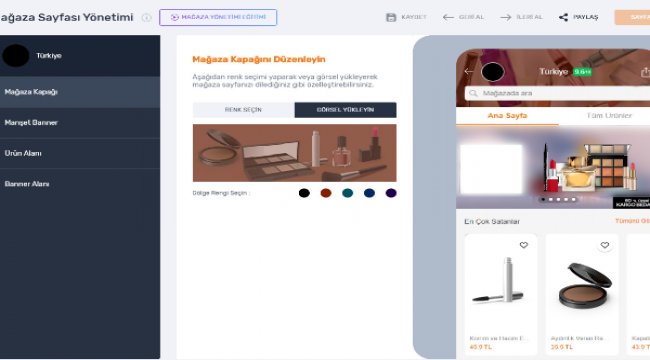Click the Gölge Rengi Seçin label
The image size is (650, 360).
pos(221,193)
